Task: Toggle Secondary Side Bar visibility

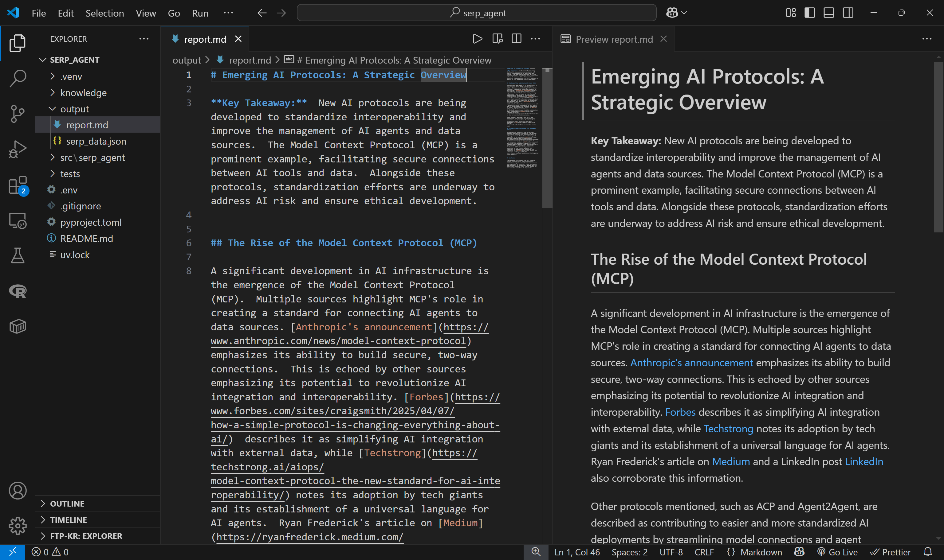Action: coord(848,13)
